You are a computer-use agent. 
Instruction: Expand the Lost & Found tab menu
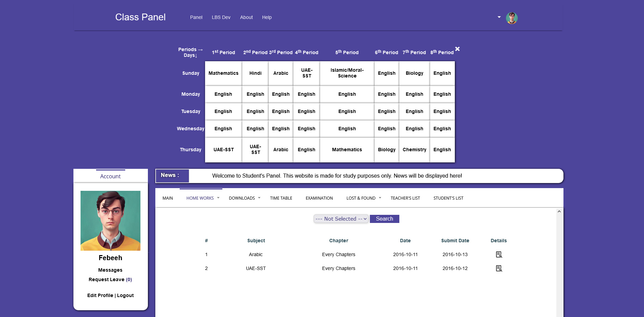tap(363, 198)
